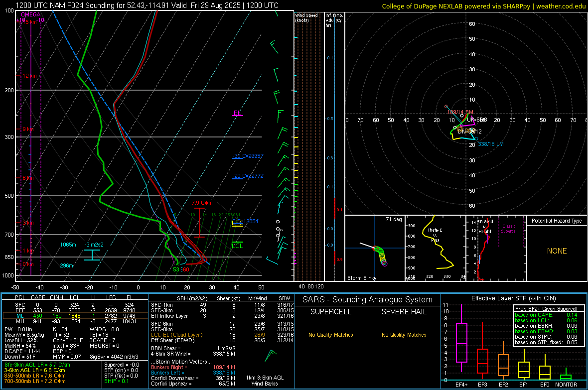Click the surface dewpoint value 53
Screen dimensions: 588x390
[176, 269]
